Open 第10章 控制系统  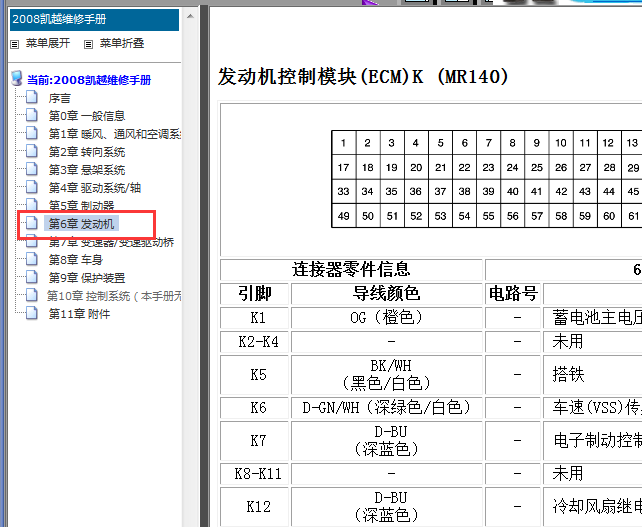tap(114, 296)
